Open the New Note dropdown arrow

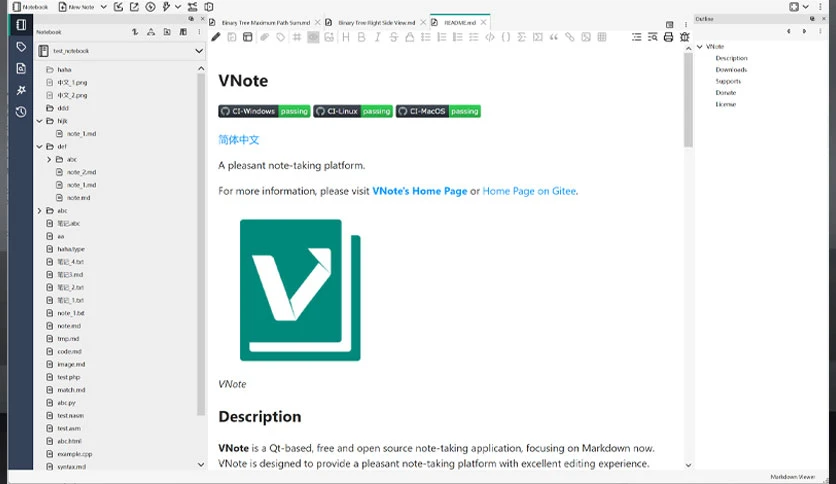pos(103,7)
